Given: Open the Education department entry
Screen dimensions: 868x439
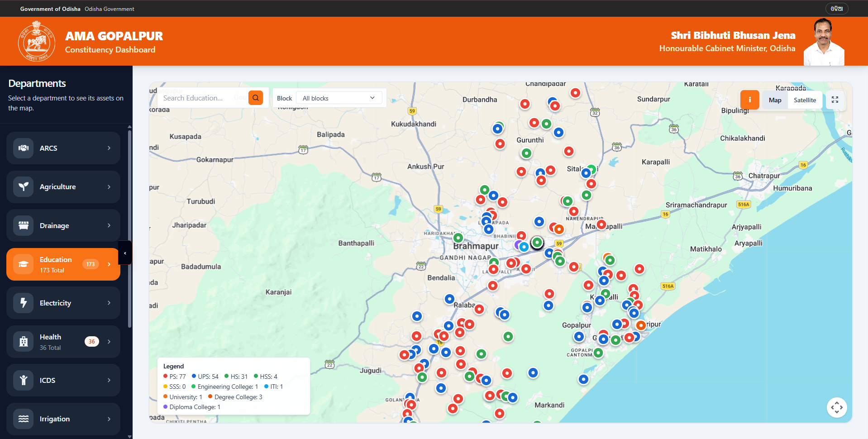Looking at the screenshot, I should [63, 264].
